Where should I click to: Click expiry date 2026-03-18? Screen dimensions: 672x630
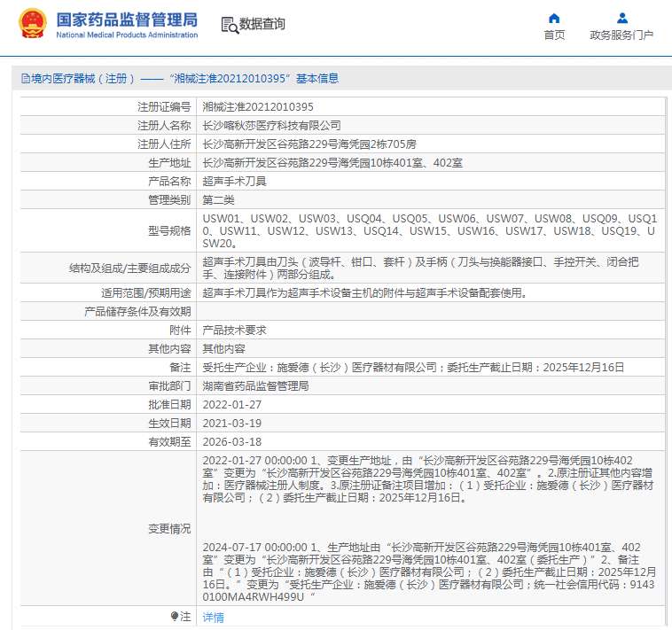pyautogui.click(x=232, y=442)
